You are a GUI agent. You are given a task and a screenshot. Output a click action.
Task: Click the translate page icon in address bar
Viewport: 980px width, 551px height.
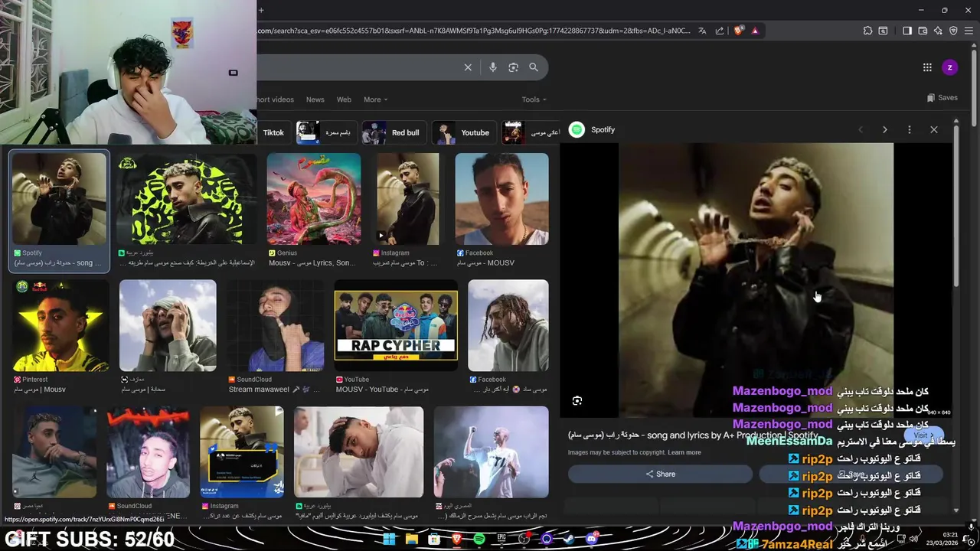pyautogui.click(x=702, y=31)
